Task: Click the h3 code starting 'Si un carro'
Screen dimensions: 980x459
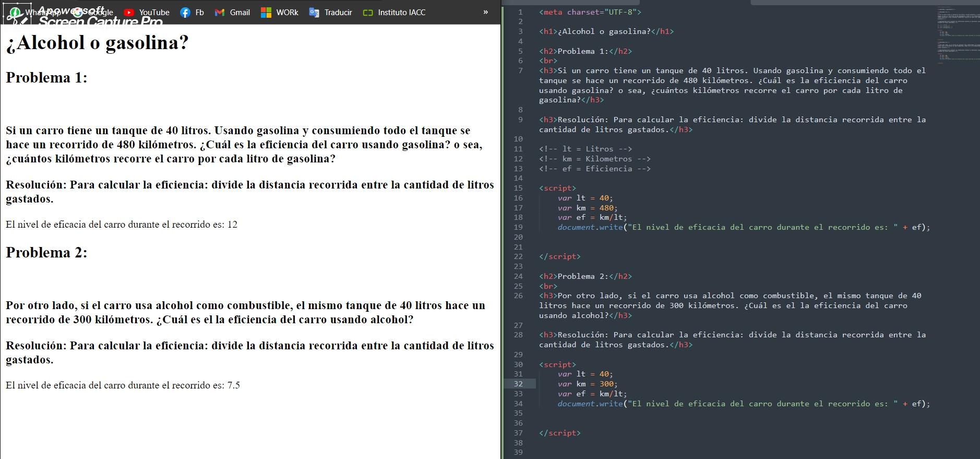Action: 733,85
